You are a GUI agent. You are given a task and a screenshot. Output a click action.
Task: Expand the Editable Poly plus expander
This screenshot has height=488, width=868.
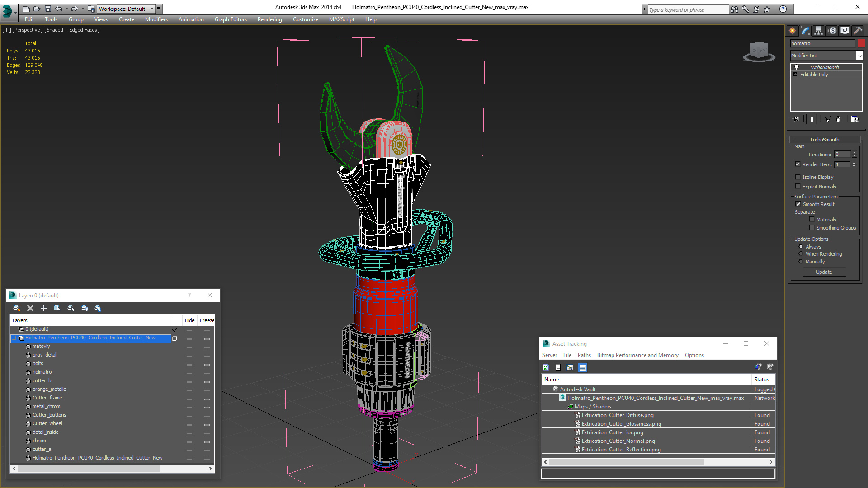tap(795, 75)
